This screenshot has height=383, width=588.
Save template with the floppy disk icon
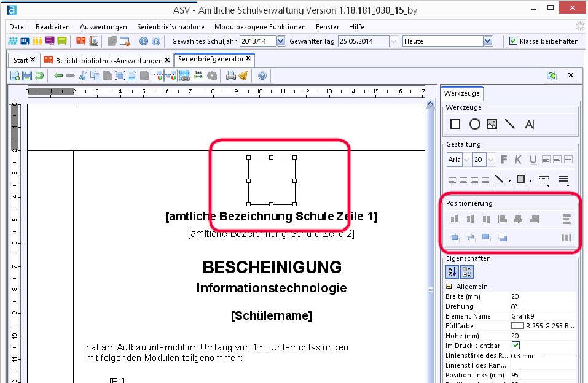tap(27, 76)
